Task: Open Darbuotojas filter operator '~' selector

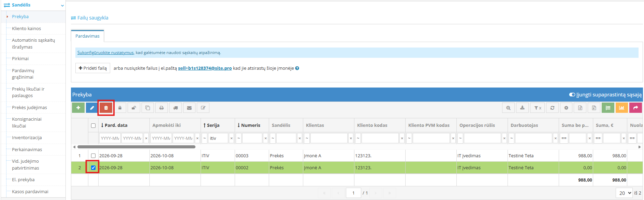Action: [x=512, y=138]
